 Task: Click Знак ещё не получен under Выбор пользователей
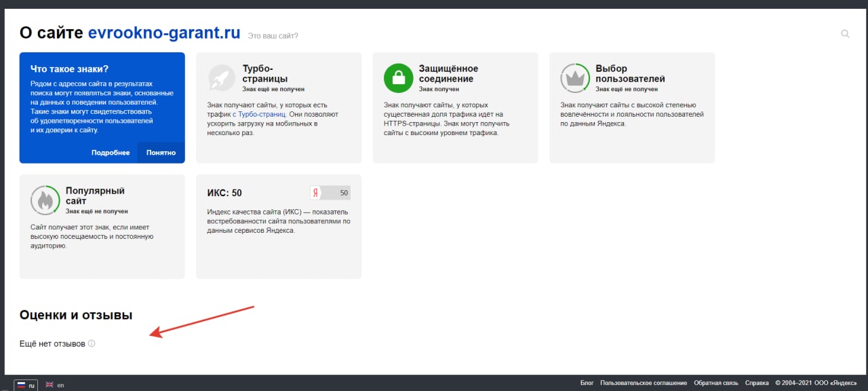pyautogui.click(x=627, y=89)
